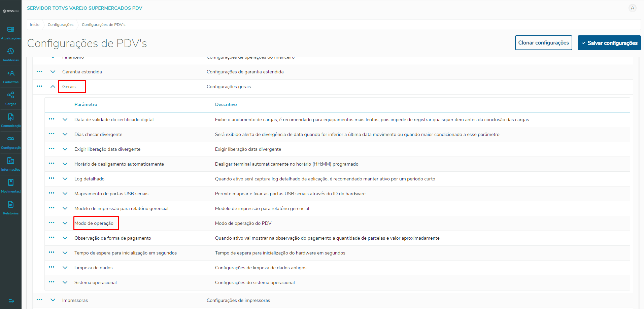Expand the Modo de operação parameter
This screenshot has width=644, height=309.
click(x=65, y=223)
